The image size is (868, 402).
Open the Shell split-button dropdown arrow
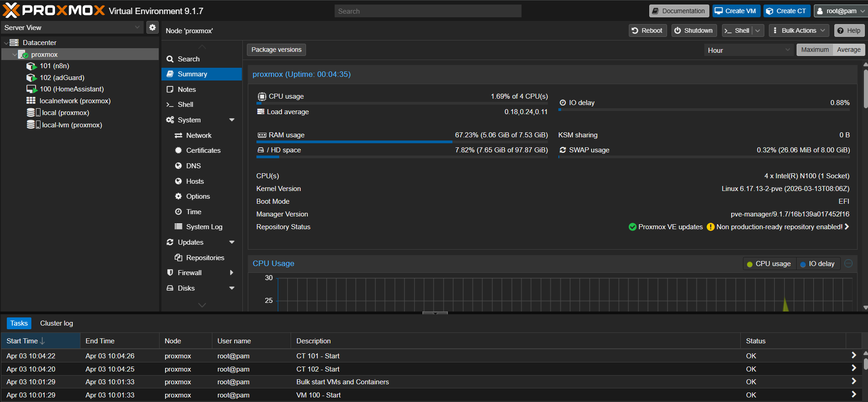758,30
